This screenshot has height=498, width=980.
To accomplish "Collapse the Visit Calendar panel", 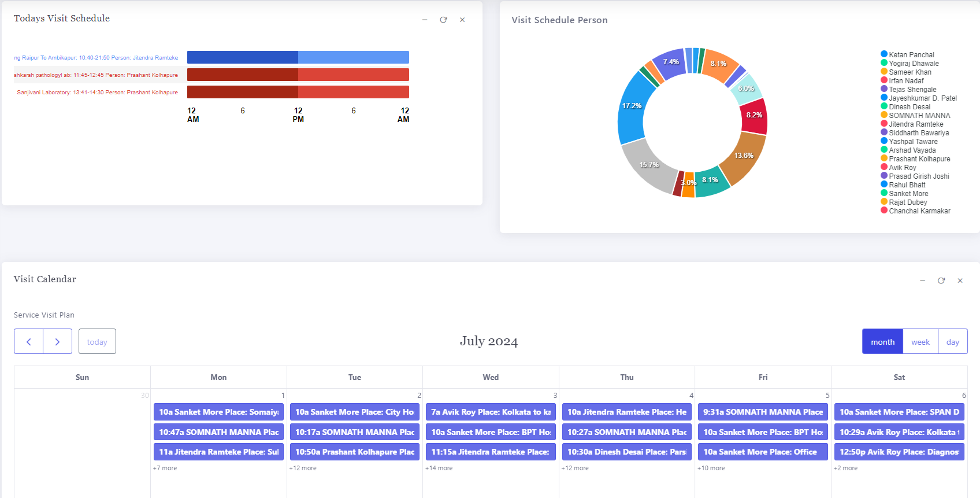I will 923,281.
